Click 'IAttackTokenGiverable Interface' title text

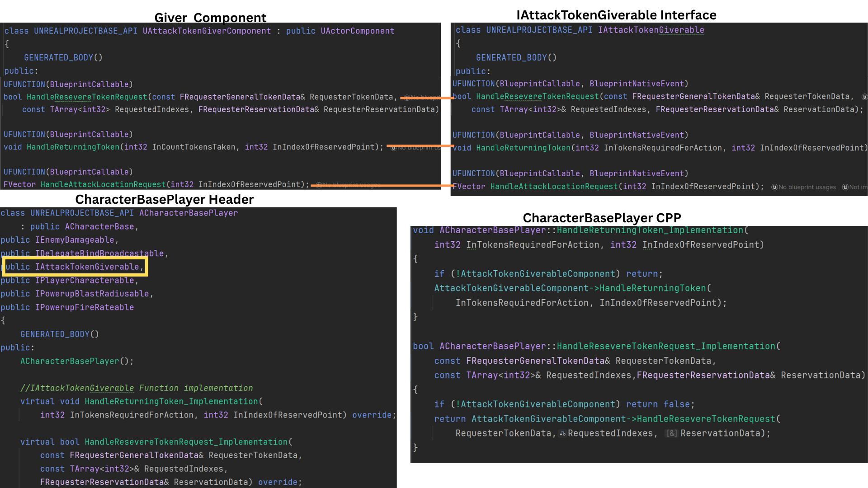pyautogui.click(x=616, y=15)
